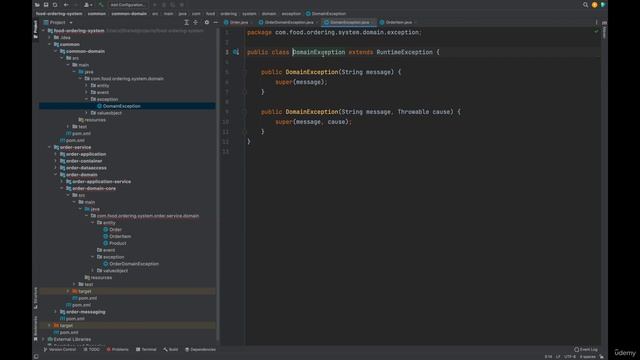
Task: Hide the Project panel with minus icon
Action: click(x=216, y=22)
